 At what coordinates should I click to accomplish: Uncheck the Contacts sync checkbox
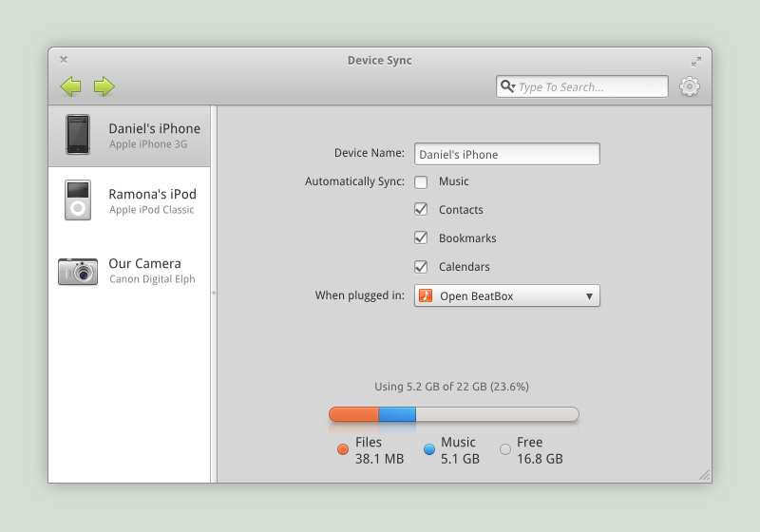421,209
